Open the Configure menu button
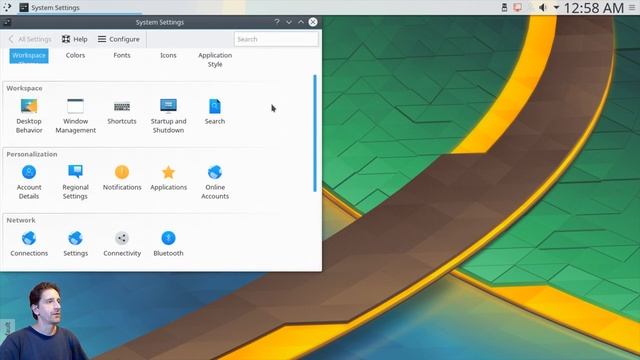Screen dimensions: 640x360 pyautogui.click(x=119, y=39)
